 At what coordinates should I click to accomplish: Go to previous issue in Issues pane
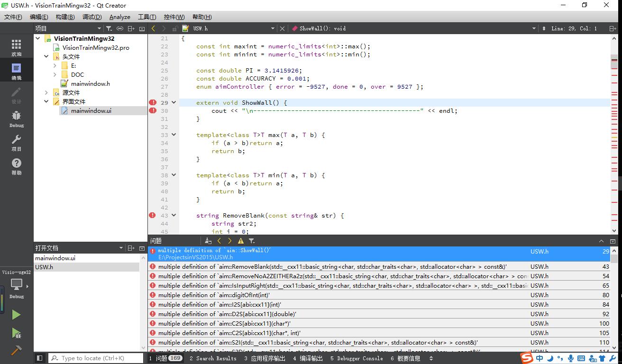pos(219,241)
